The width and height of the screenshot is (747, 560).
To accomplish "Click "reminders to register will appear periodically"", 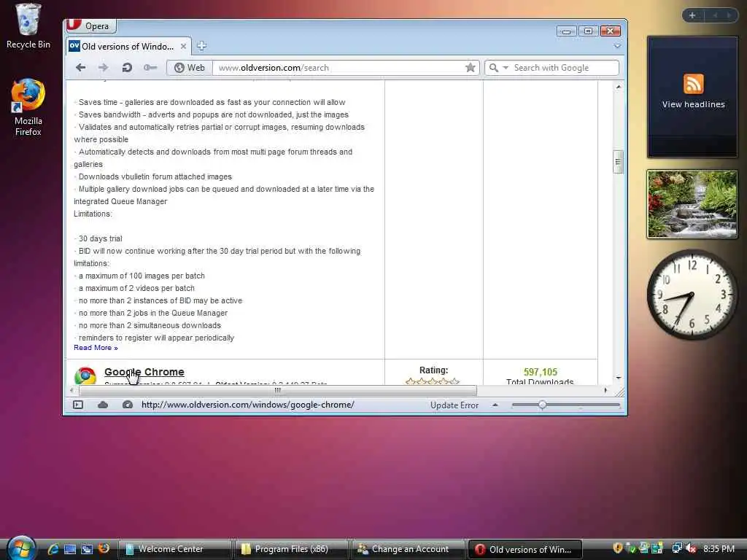I will click(x=156, y=338).
